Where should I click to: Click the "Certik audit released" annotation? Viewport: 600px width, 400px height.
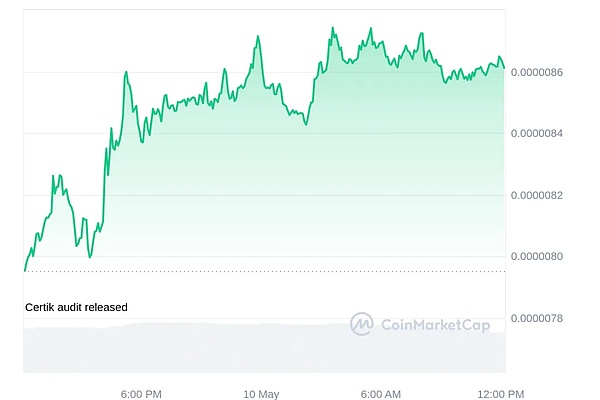tap(76, 307)
